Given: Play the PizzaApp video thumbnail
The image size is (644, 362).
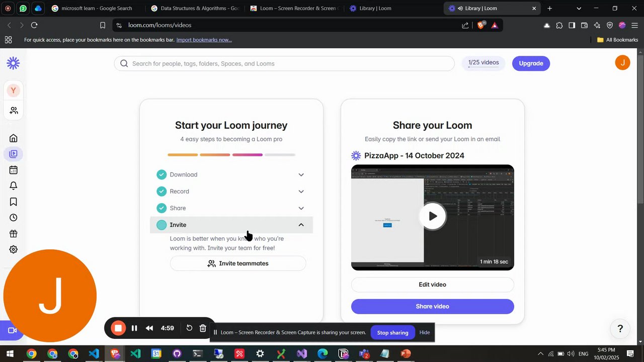Looking at the screenshot, I should point(433,216).
